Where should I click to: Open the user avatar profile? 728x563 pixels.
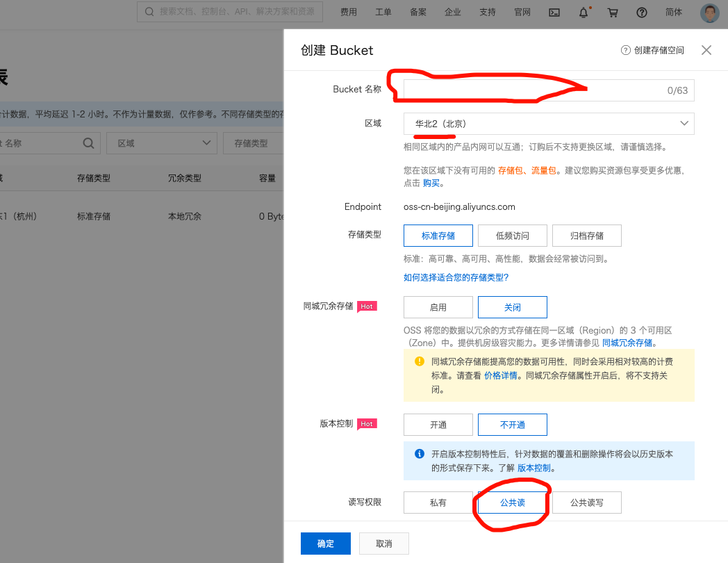709,13
